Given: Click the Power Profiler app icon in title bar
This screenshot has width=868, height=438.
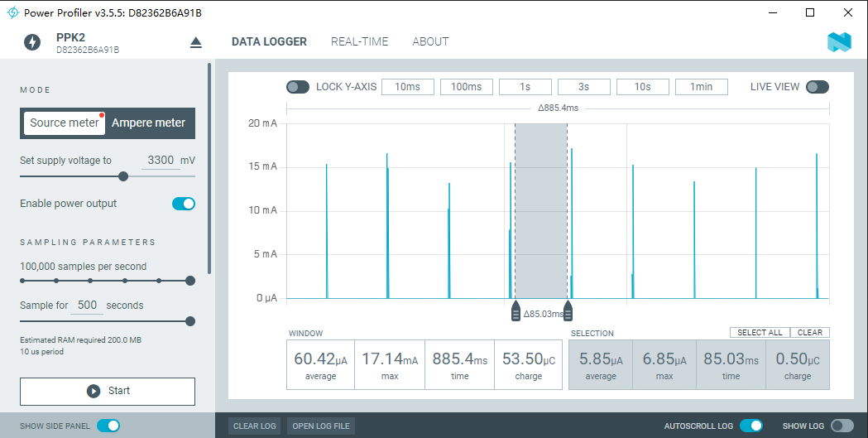Looking at the screenshot, I should pos(12,12).
